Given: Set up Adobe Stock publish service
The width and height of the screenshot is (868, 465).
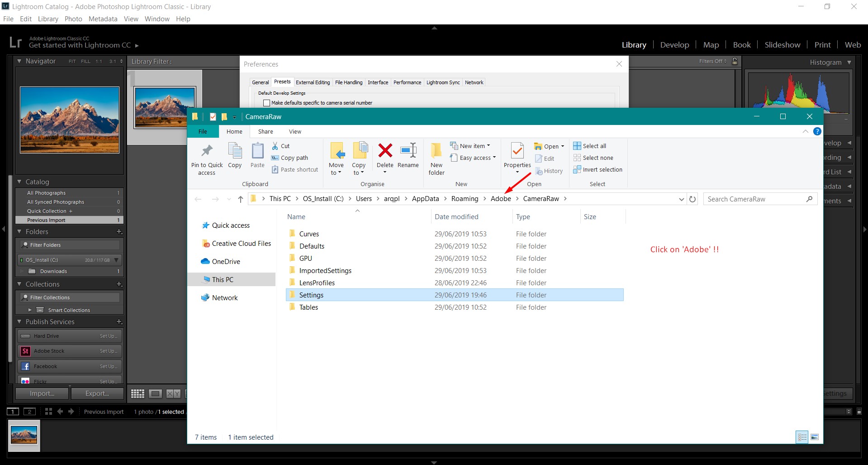Looking at the screenshot, I should [108, 351].
